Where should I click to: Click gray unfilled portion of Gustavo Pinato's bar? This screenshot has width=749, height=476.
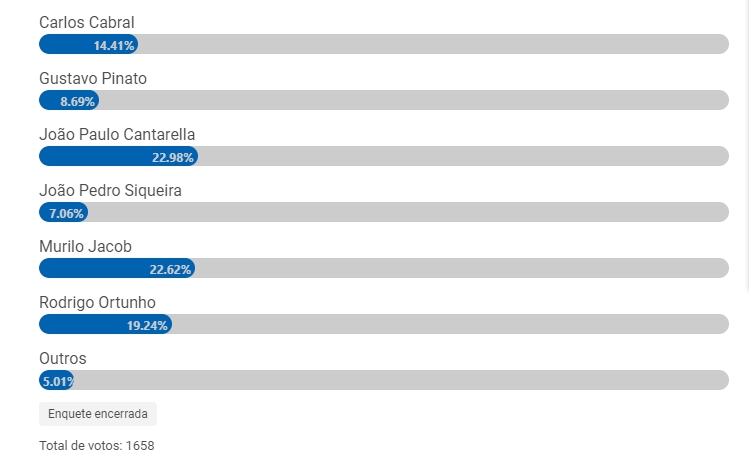point(410,101)
